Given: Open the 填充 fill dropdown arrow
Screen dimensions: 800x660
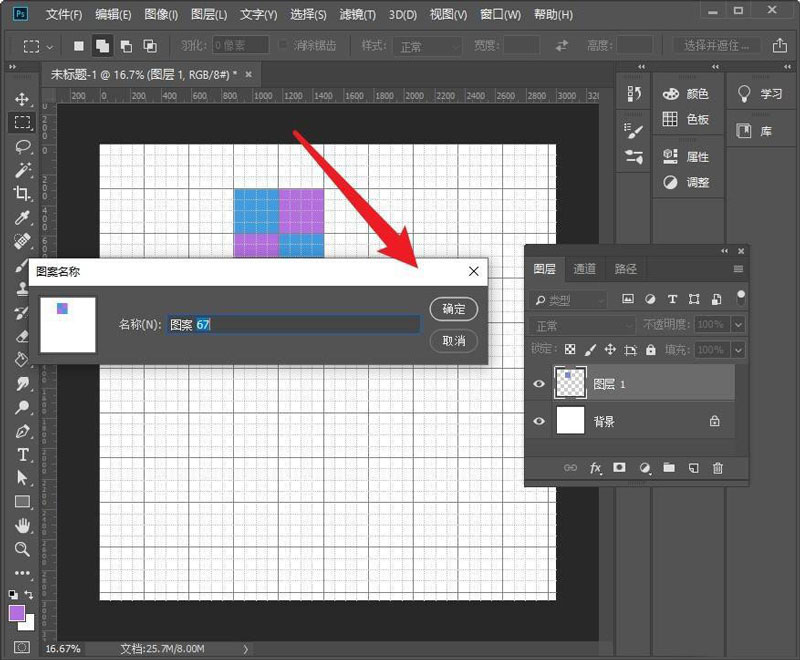Looking at the screenshot, I should [x=738, y=350].
